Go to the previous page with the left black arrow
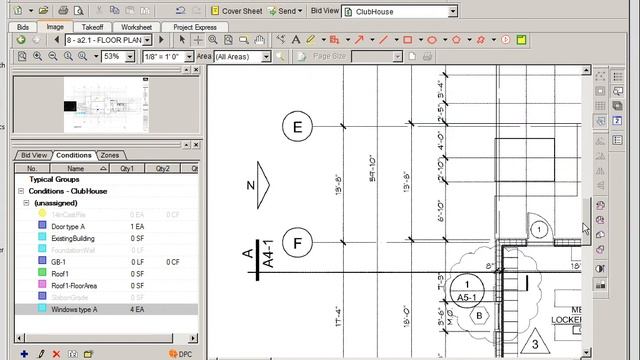This screenshot has width=640, height=360. [x=57, y=40]
